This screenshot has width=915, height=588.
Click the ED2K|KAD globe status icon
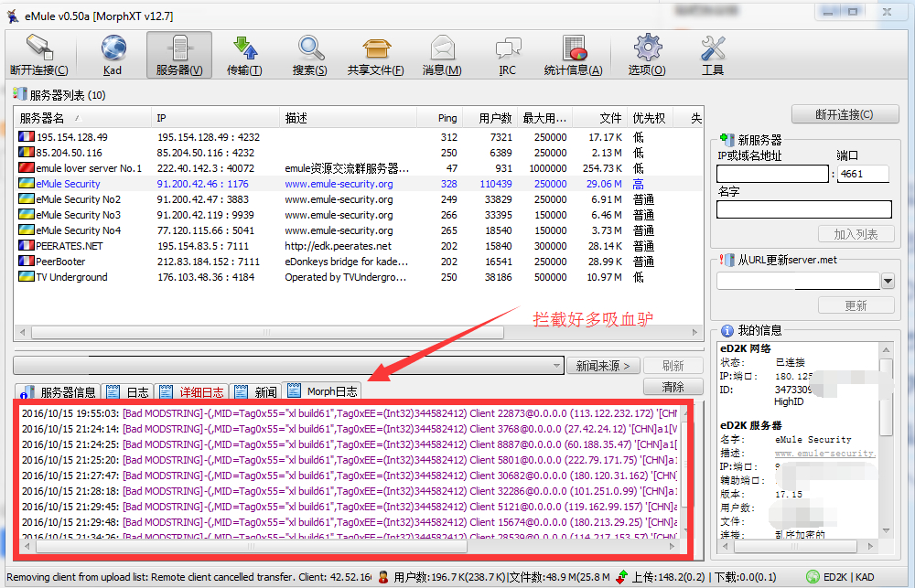click(813, 577)
